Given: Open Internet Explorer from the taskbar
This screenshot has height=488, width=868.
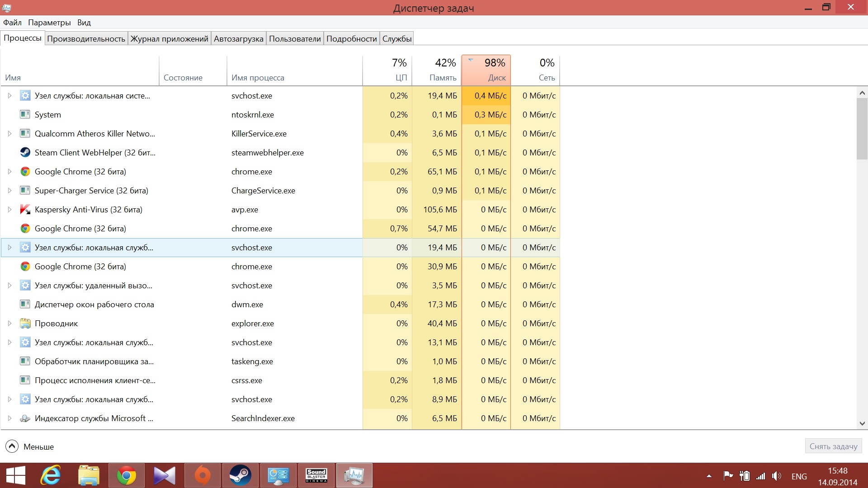Looking at the screenshot, I should (x=51, y=475).
